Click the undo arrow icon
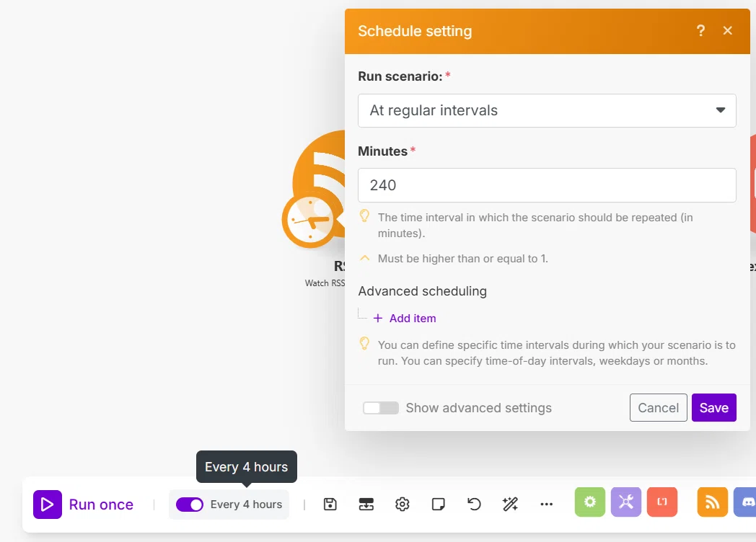Image resolution: width=756 pixels, height=542 pixels. tap(475, 505)
